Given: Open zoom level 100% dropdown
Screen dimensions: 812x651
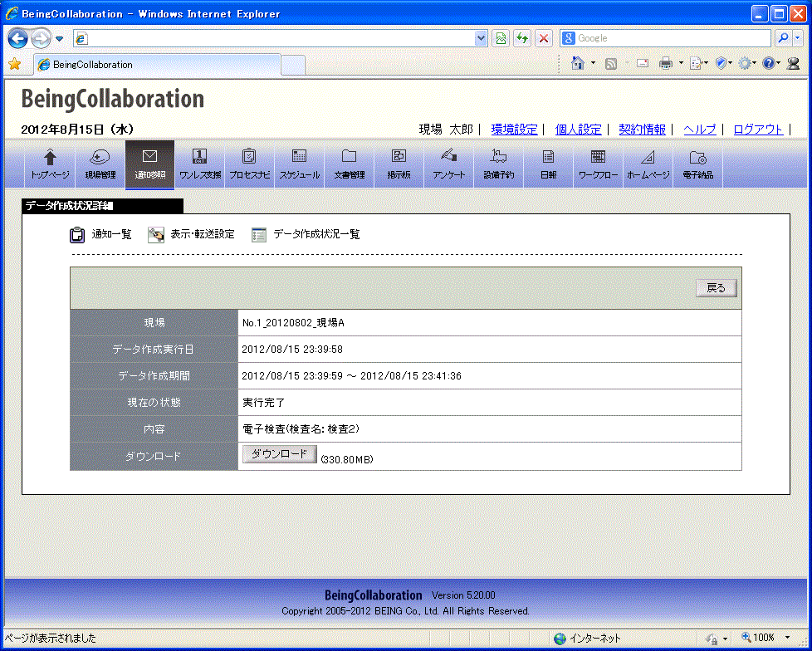Looking at the screenshot, I should coord(787,638).
